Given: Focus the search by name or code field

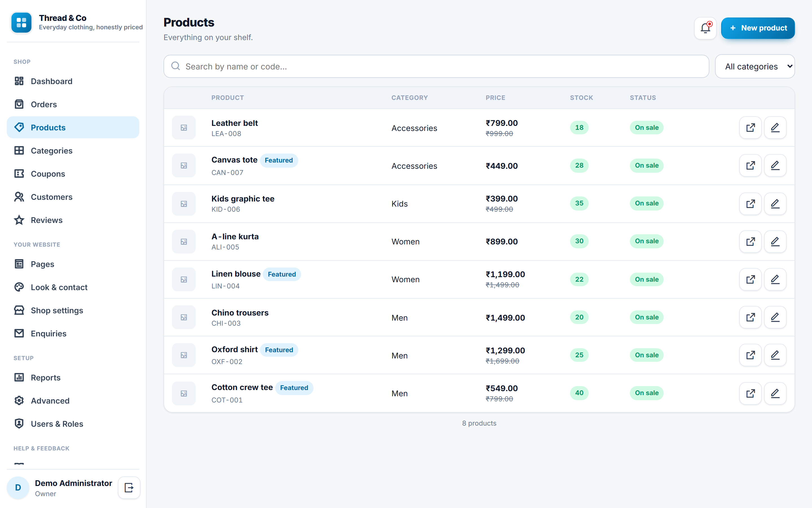Looking at the screenshot, I should (x=436, y=66).
